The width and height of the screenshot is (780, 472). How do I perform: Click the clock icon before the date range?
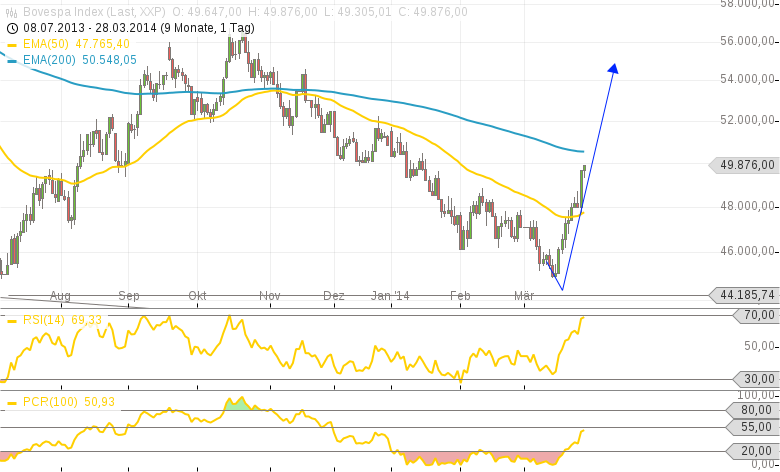tap(12, 28)
